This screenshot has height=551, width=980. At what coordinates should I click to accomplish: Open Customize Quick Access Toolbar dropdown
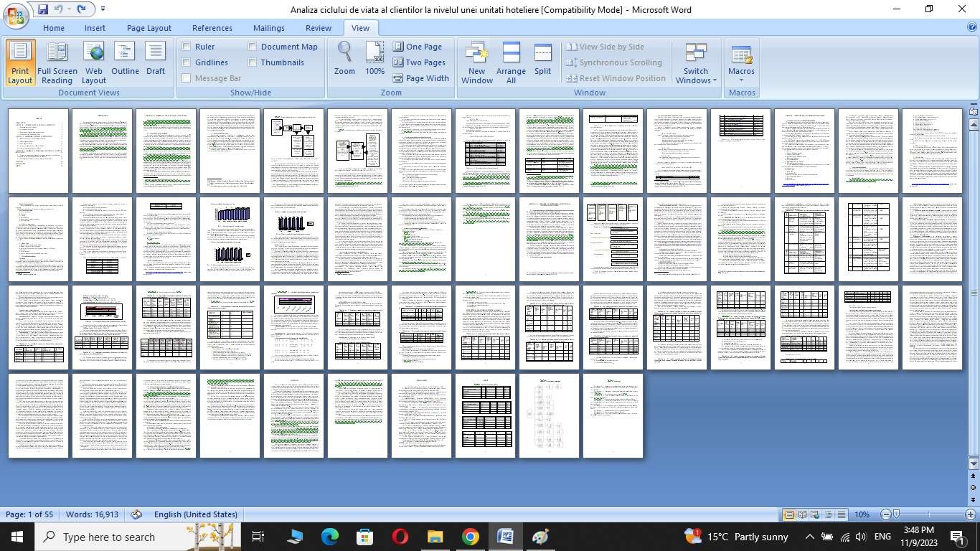click(103, 9)
